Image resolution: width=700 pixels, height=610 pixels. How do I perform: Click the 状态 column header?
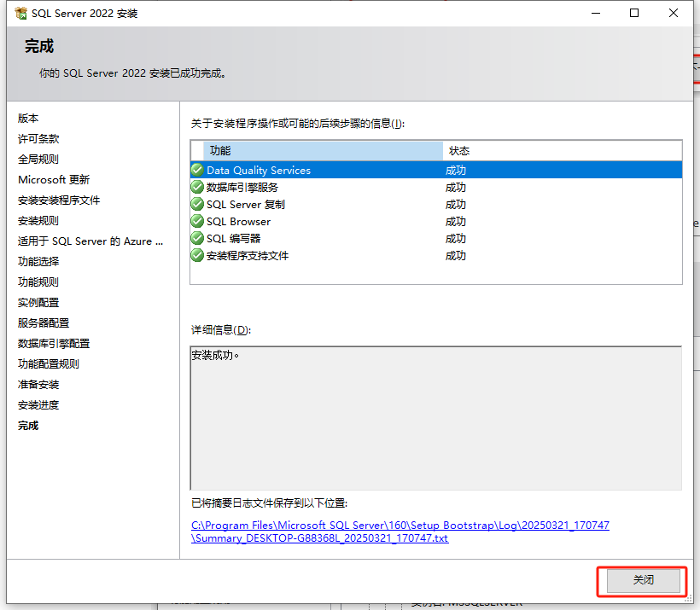click(562, 151)
